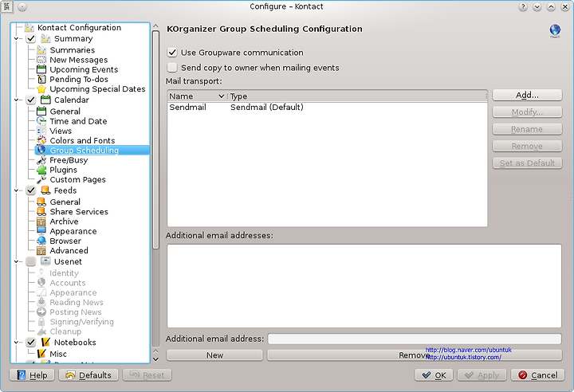Image resolution: width=574 pixels, height=392 pixels.
Task: Click the Notebooks section icon
Action: [x=45, y=343]
